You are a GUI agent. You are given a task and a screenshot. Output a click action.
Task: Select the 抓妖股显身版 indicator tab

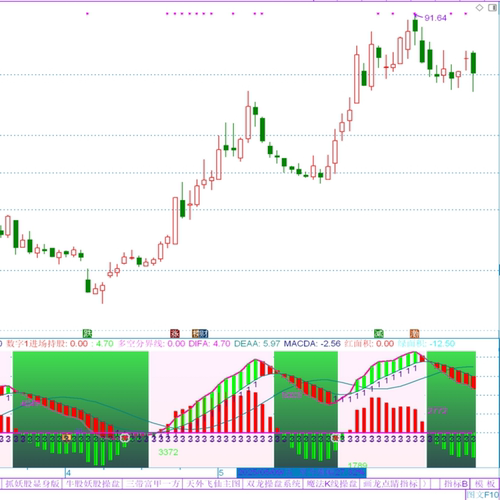(32, 484)
